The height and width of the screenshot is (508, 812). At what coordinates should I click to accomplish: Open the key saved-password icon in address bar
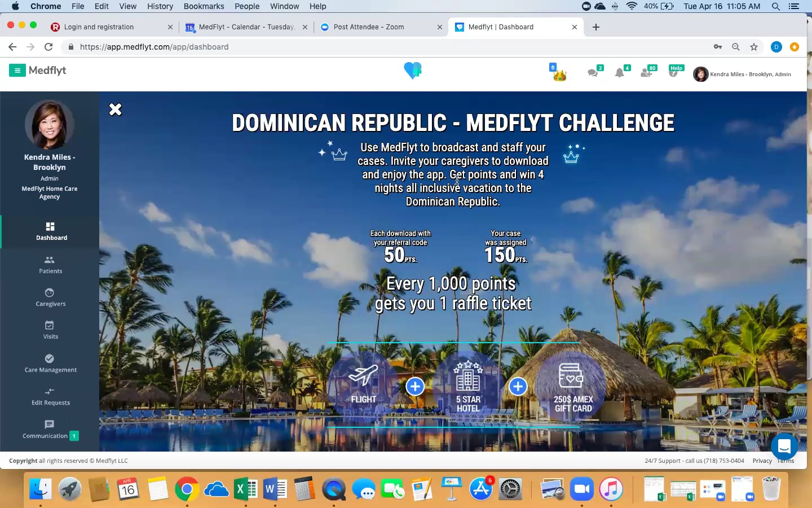pyautogui.click(x=718, y=47)
